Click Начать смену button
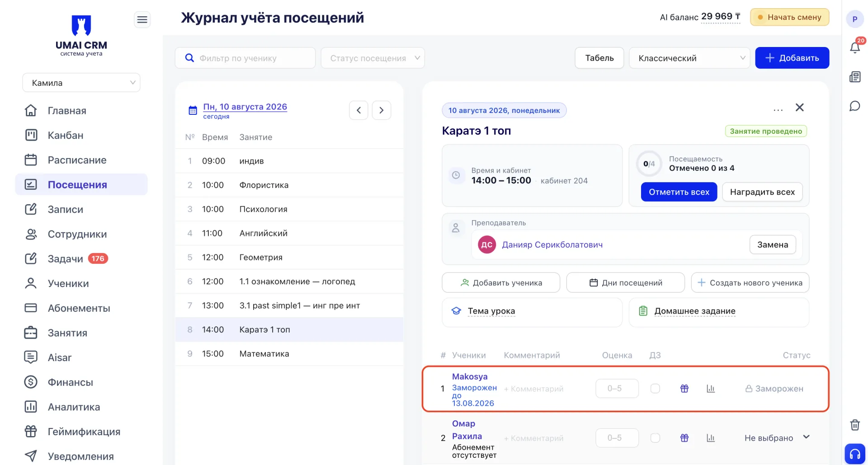This screenshot has height=465, width=868. click(790, 17)
